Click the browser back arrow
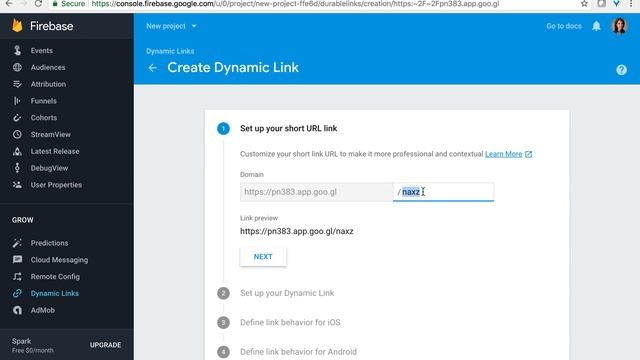The height and width of the screenshot is (360, 640). tap(8, 4)
